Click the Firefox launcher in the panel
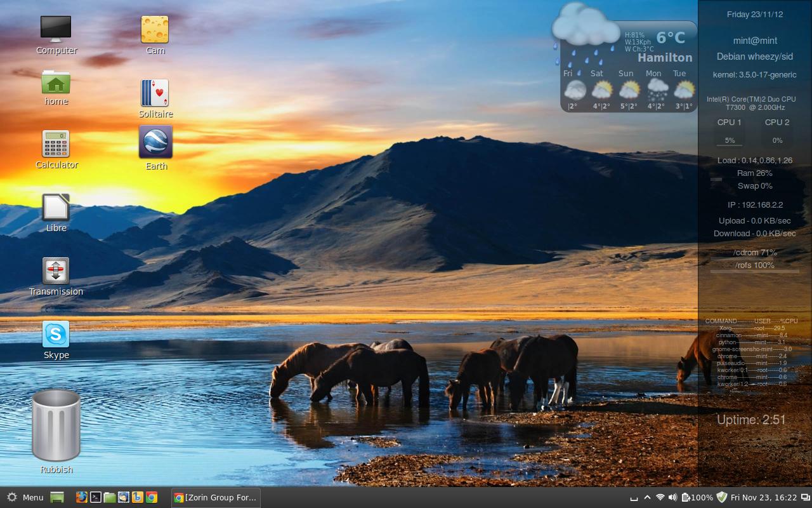 coord(81,497)
